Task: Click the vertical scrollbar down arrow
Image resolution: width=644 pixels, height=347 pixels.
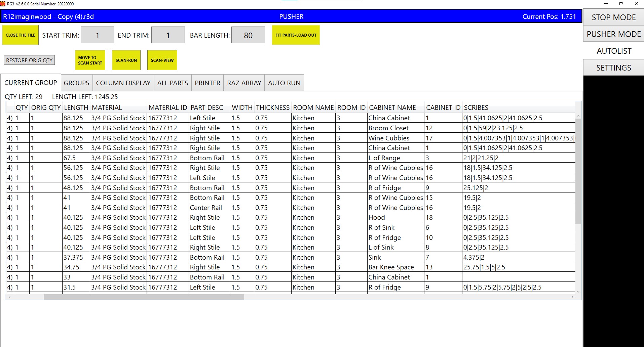Action: (x=578, y=292)
